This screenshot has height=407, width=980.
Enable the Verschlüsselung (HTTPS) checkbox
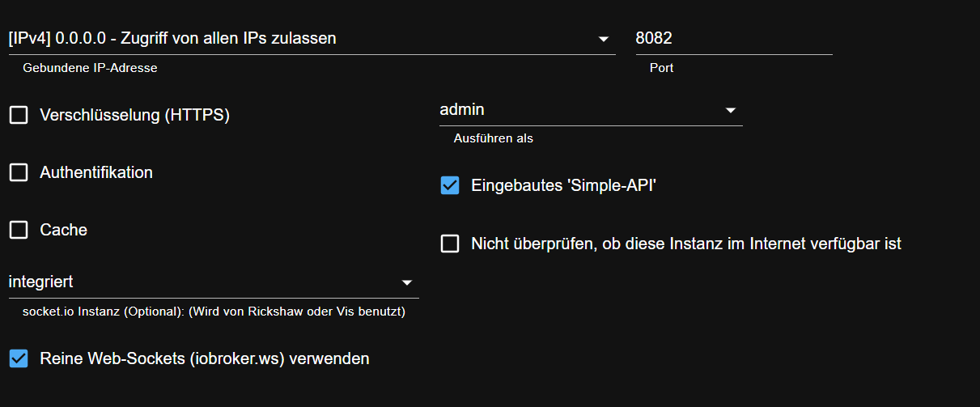pyautogui.click(x=19, y=116)
